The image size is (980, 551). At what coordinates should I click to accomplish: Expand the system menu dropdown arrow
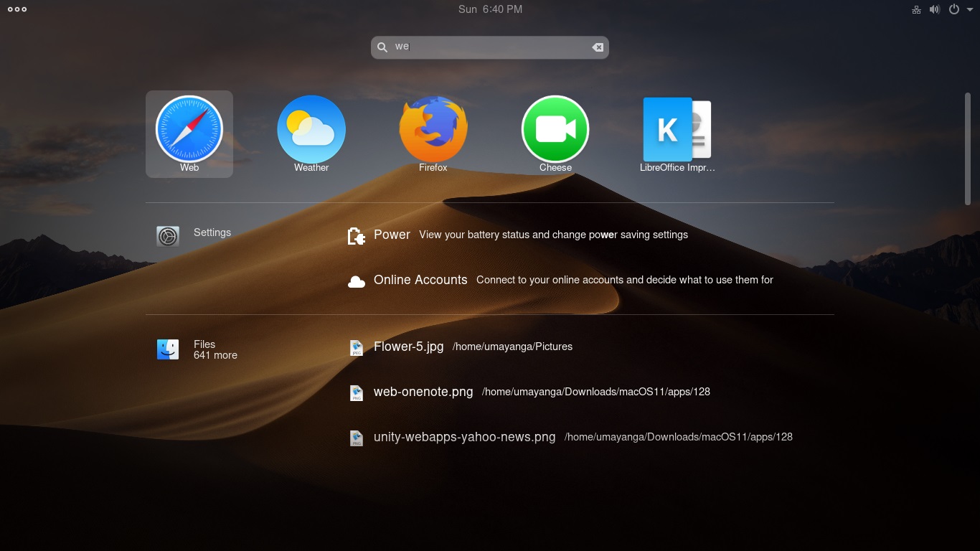969,10
